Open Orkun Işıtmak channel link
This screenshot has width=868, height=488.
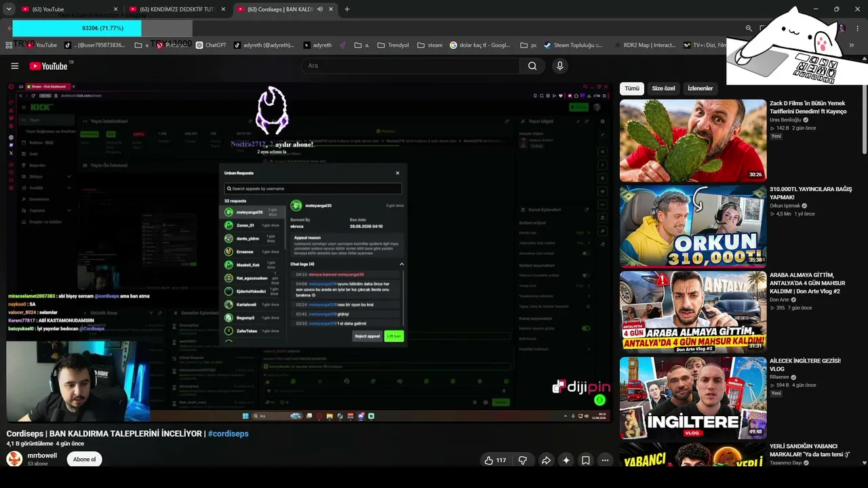[785, 205]
